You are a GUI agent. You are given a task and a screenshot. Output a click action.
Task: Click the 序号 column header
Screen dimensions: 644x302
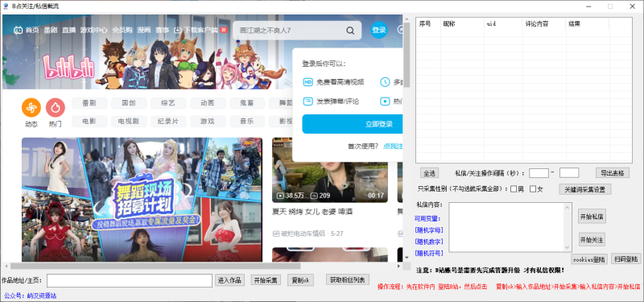[428, 24]
